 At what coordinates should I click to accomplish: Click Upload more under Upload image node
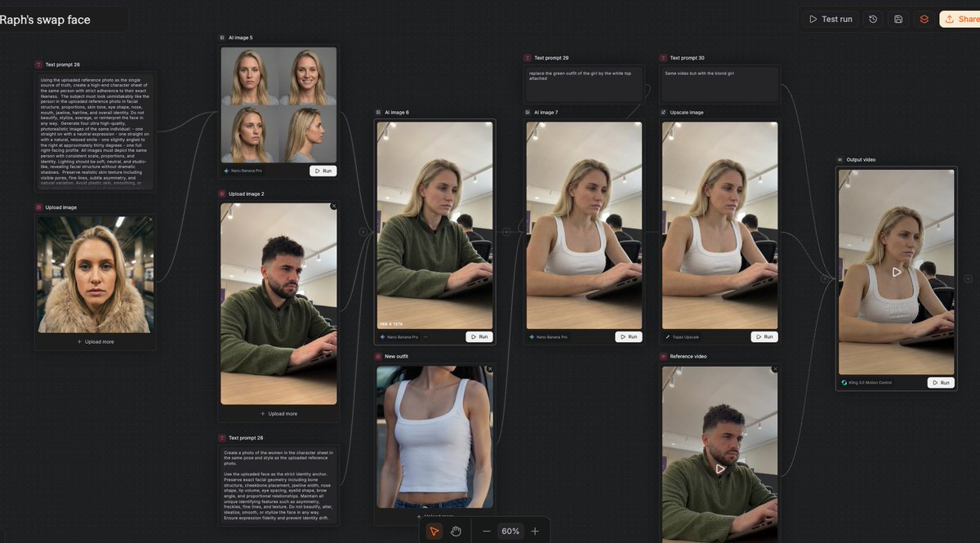click(x=96, y=341)
